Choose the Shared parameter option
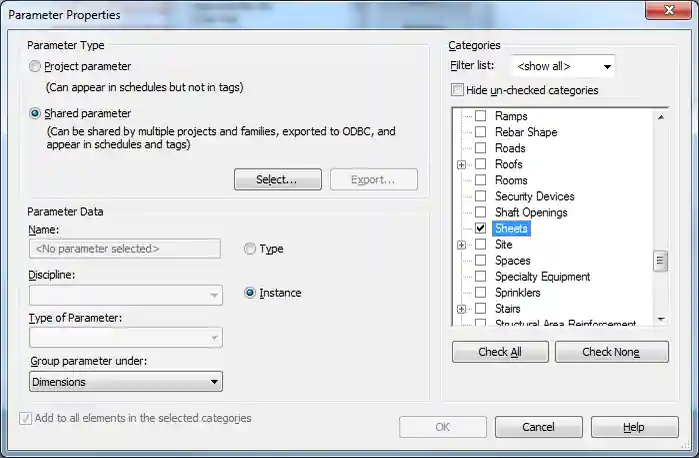Image resolution: width=699 pixels, height=458 pixels. (x=37, y=114)
